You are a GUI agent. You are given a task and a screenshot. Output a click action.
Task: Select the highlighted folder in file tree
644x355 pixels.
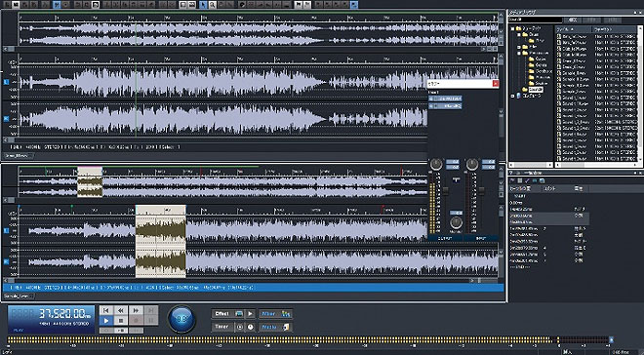tap(536, 90)
